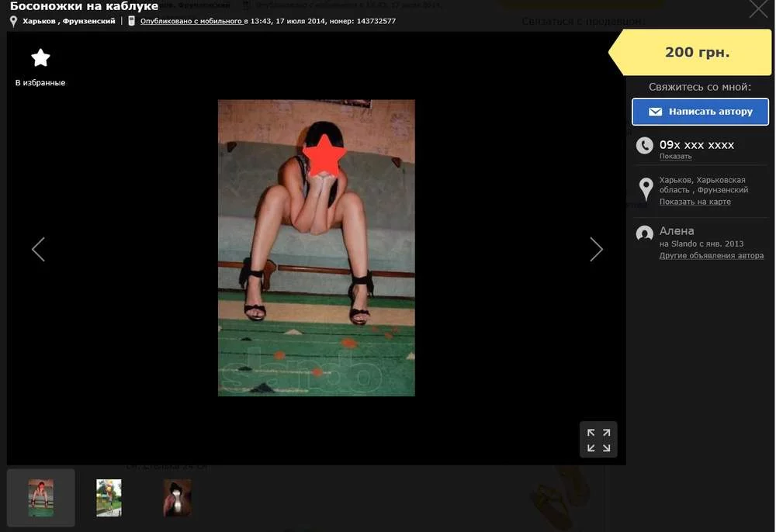776x532 pixels.
Task: Advance to the next photo with right arrow
Action: [596, 249]
